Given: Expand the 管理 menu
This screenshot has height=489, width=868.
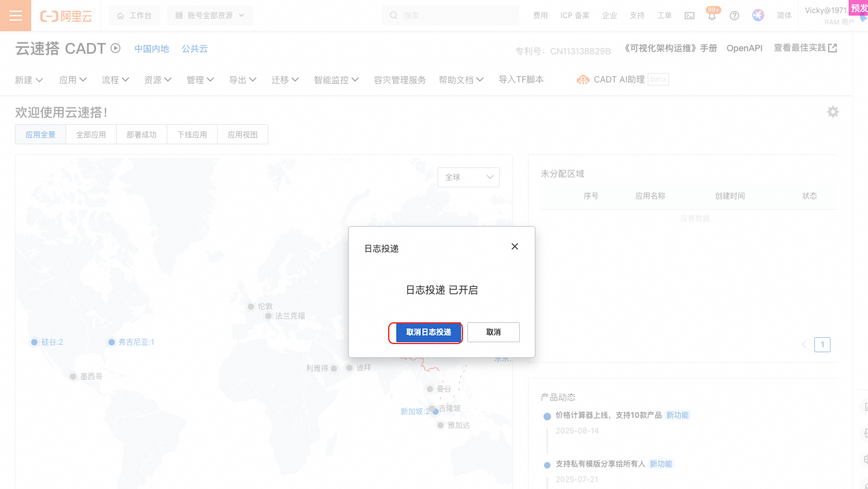Looking at the screenshot, I should coord(200,80).
